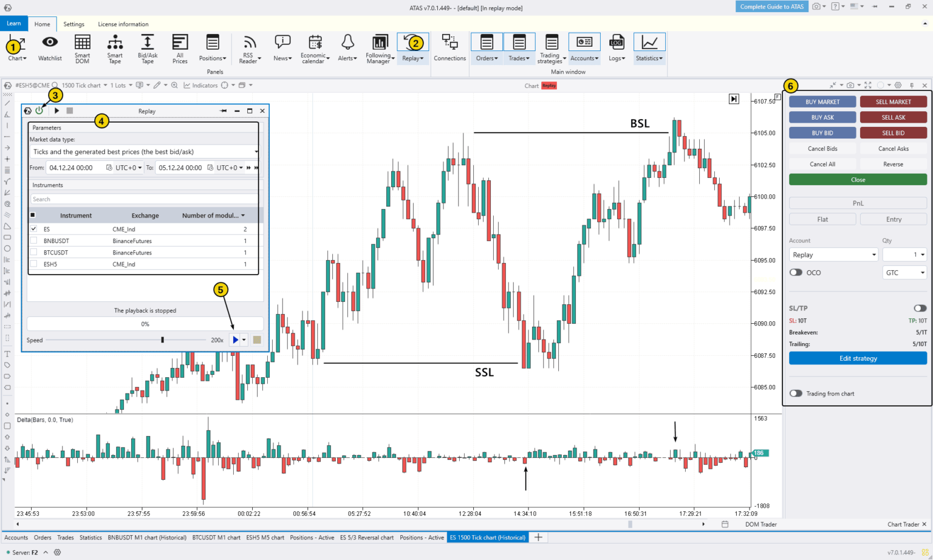Enable OCO in the Chart Trader panel
Image resolution: width=933 pixels, height=560 pixels.
pyautogui.click(x=796, y=272)
